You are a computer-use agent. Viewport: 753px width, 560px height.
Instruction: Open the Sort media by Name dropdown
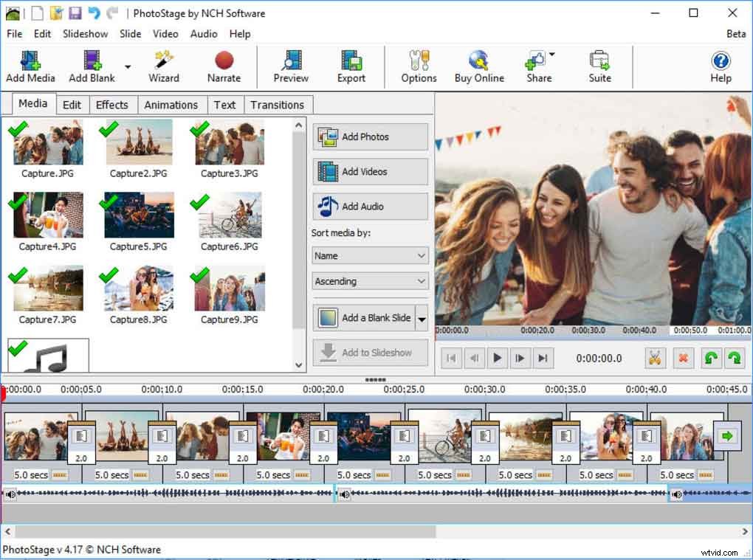coord(369,255)
